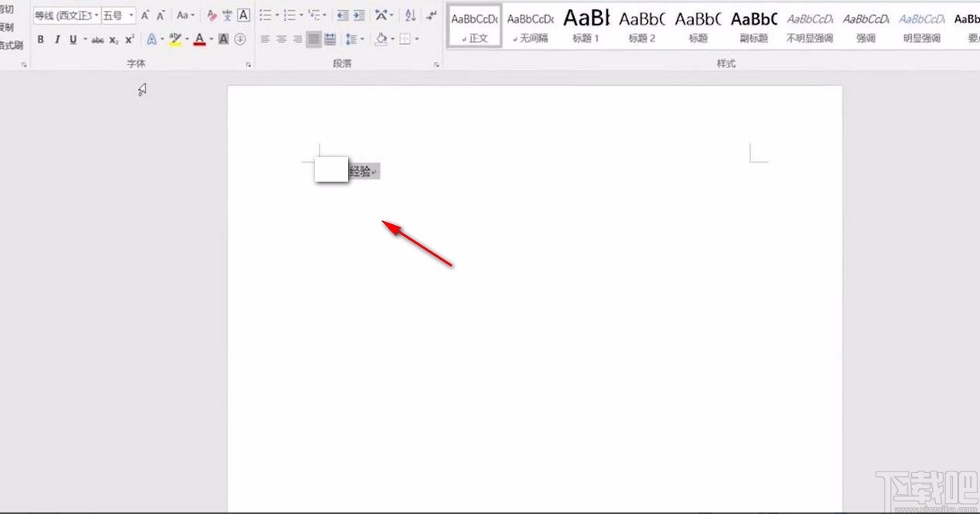Toggle center paragraph alignment
Image resolution: width=980 pixels, height=514 pixels.
click(x=281, y=39)
